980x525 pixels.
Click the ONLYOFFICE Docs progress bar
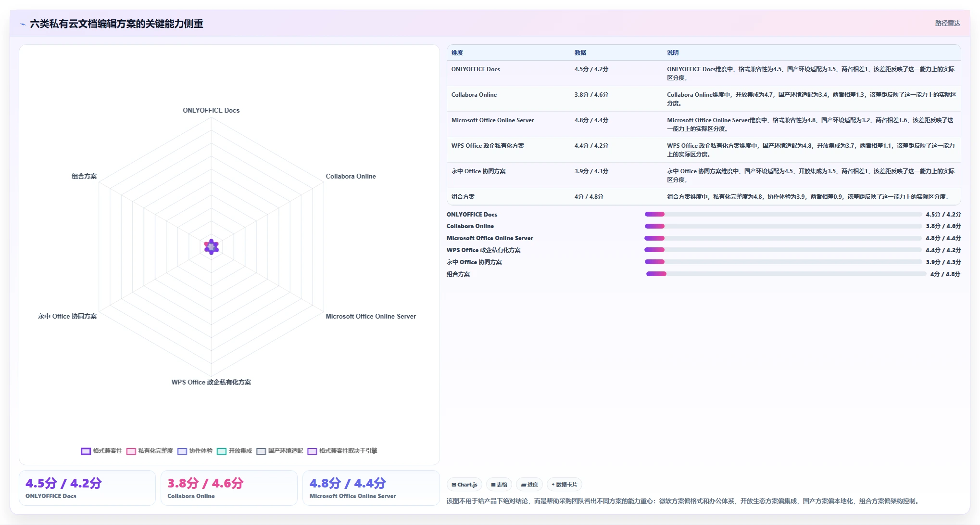(783, 214)
